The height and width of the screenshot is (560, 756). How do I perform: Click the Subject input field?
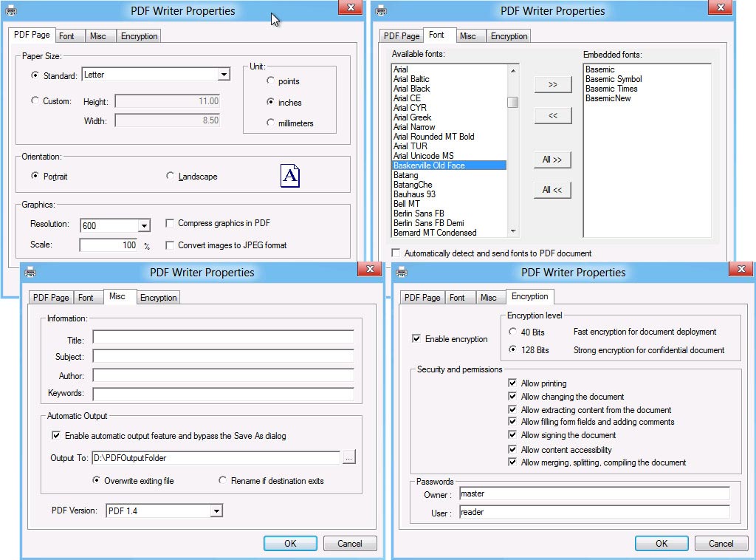[x=223, y=356]
